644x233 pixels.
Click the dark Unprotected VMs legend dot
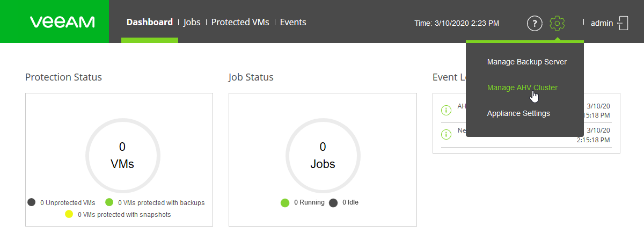32,202
